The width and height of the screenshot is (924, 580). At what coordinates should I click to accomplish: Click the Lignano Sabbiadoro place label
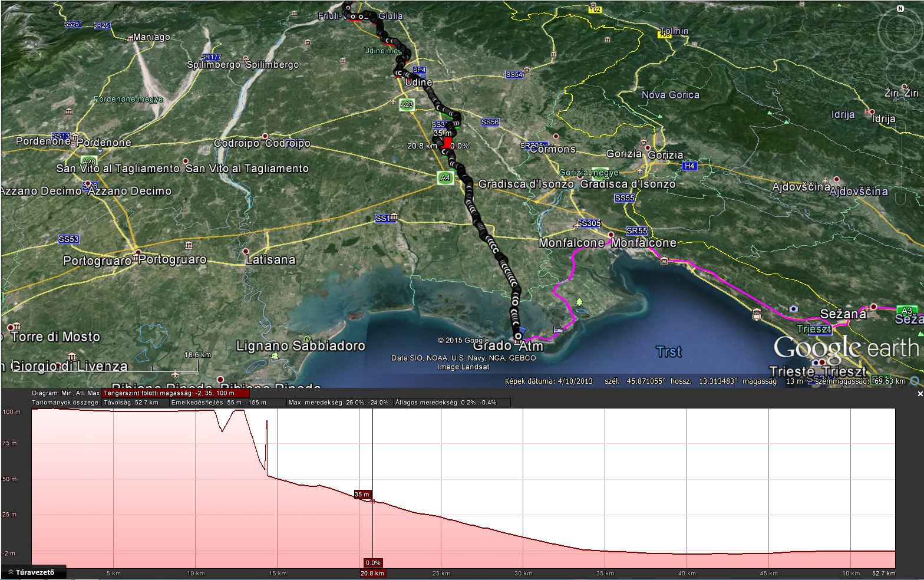point(301,346)
